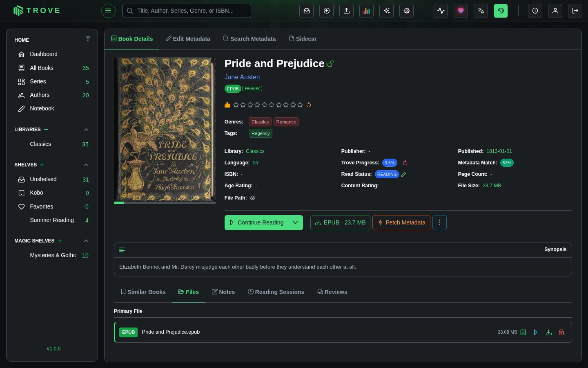Reset the Trove Progress value
This screenshot has height=368, width=588.
pos(405,163)
